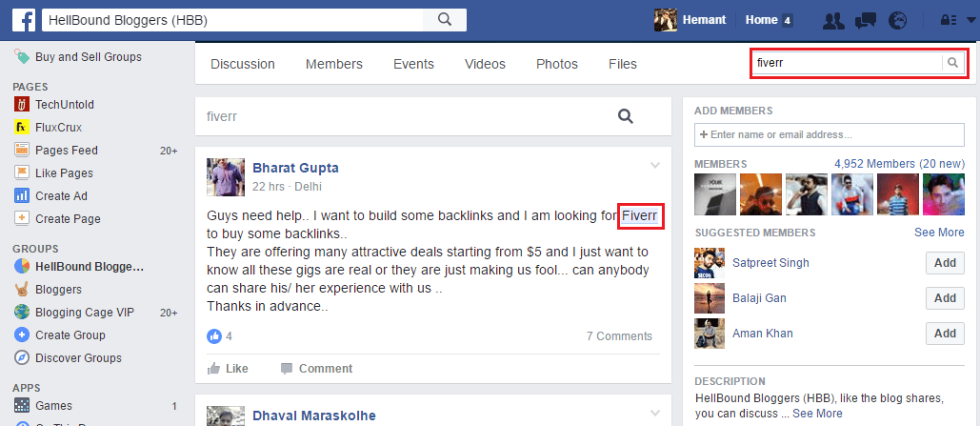Like Bharat Gupta's post
This screenshot has height=426, width=980.
coord(228,369)
